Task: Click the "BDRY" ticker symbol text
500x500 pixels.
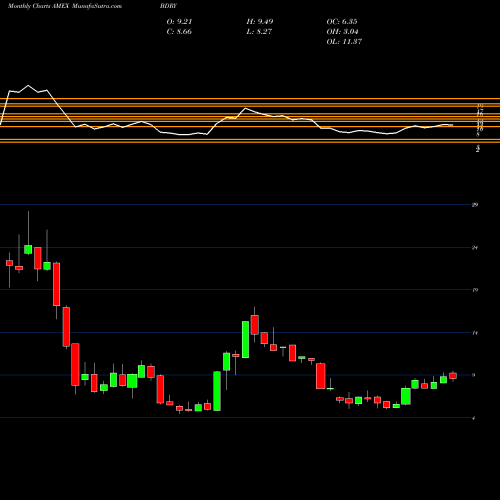Action: (x=168, y=6)
